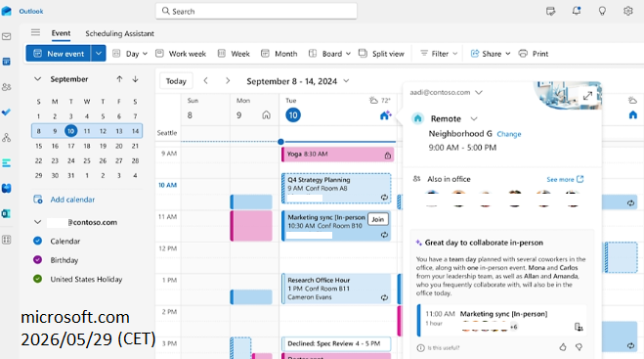
Task: Open tips lightbulb icon
Action: [602, 11]
